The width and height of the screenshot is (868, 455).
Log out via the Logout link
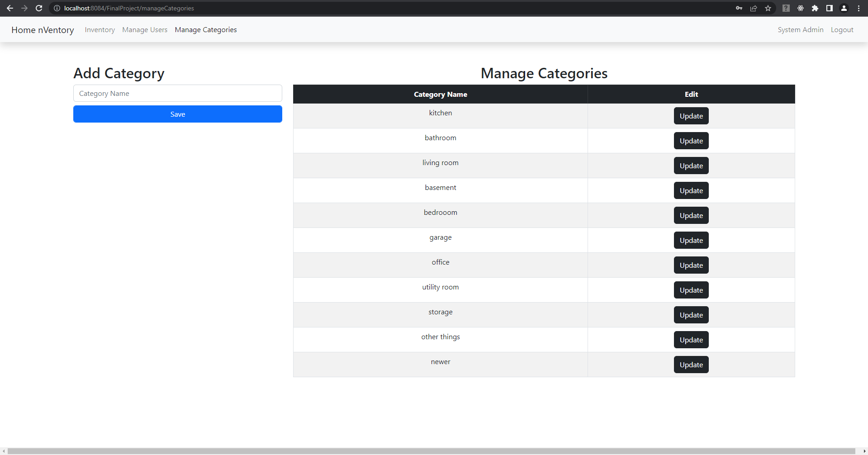(x=842, y=30)
